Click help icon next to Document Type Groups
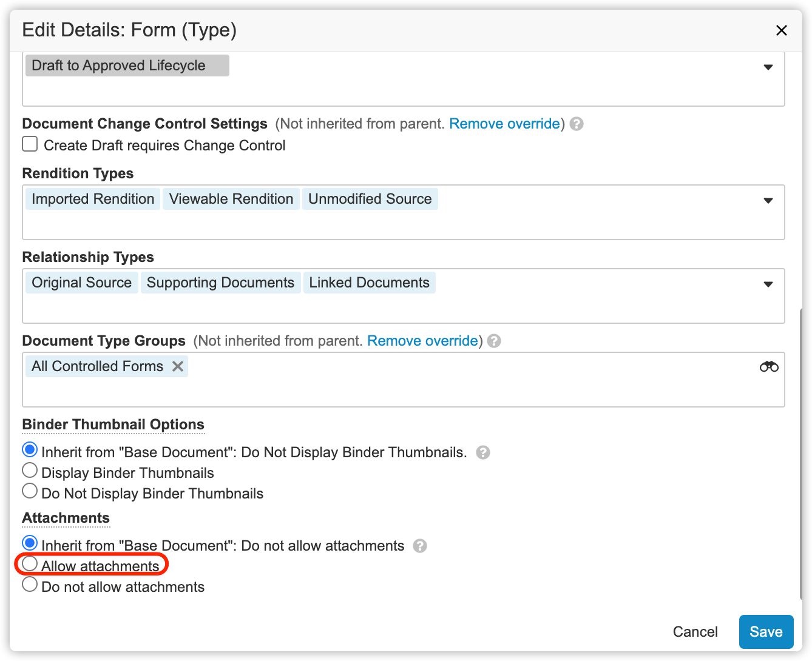812x661 pixels. pyautogui.click(x=495, y=341)
